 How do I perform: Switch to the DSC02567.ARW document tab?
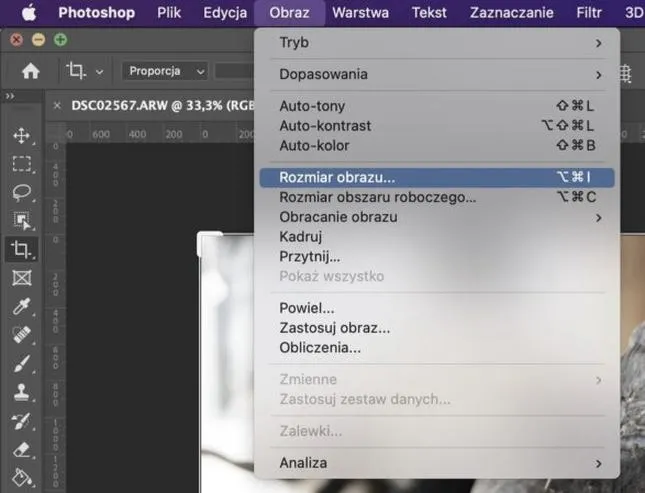click(x=162, y=106)
